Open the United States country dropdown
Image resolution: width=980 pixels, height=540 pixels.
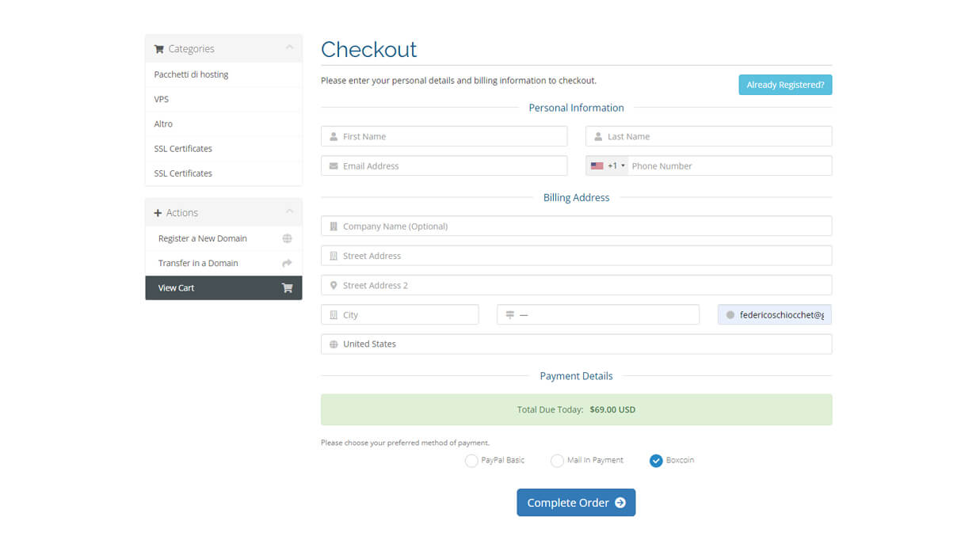pos(576,344)
